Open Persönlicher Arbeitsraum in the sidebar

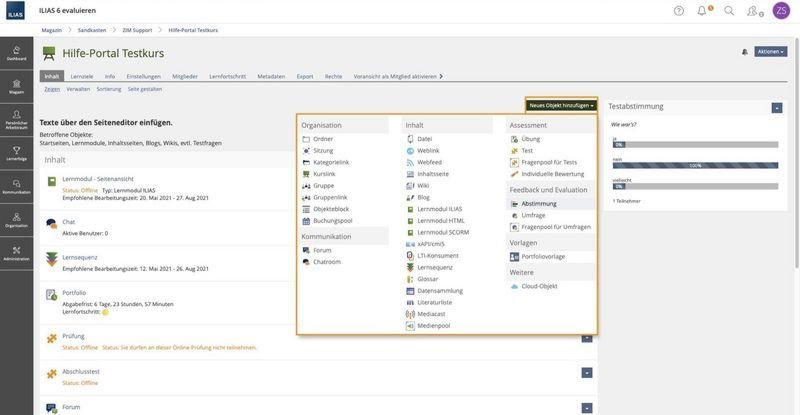tap(16, 120)
